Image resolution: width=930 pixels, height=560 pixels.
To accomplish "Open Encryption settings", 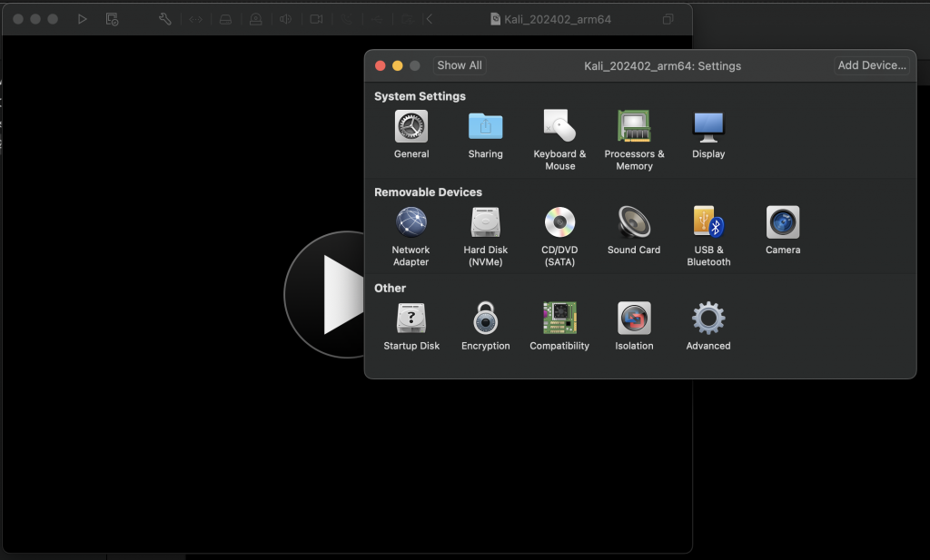I will (485, 326).
